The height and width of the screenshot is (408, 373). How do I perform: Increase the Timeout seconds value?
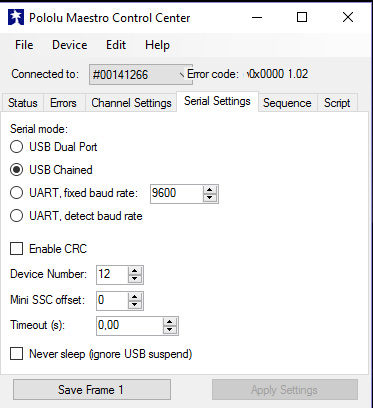click(x=170, y=322)
